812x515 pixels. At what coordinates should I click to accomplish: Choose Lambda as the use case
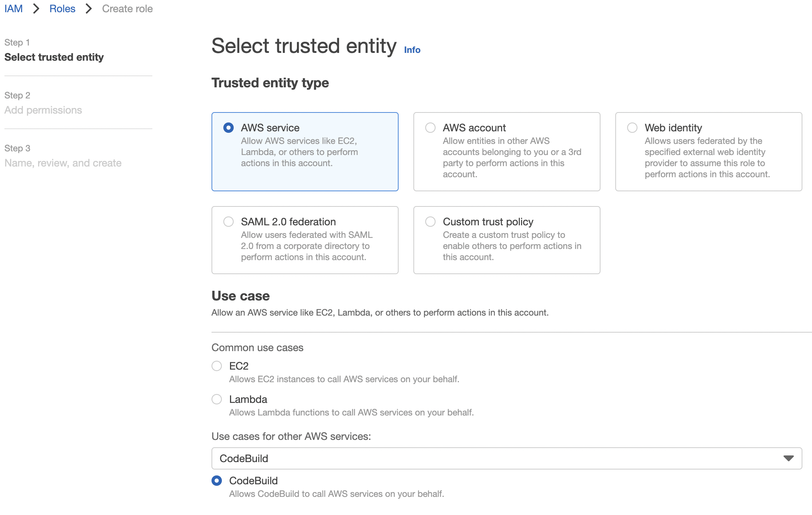(x=217, y=399)
